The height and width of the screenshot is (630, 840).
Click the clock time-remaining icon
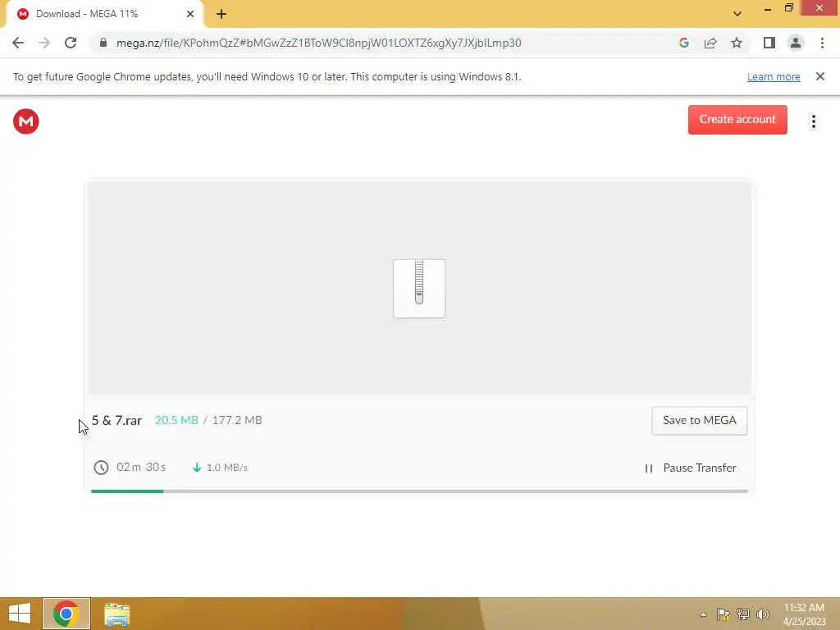point(101,467)
